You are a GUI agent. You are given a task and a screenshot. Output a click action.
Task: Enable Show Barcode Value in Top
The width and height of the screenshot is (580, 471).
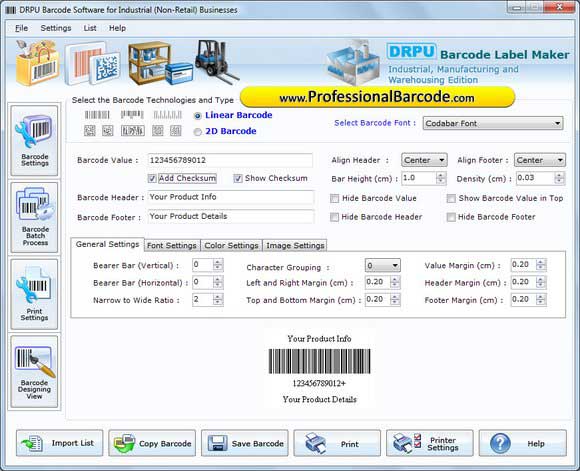[x=451, y=199]
